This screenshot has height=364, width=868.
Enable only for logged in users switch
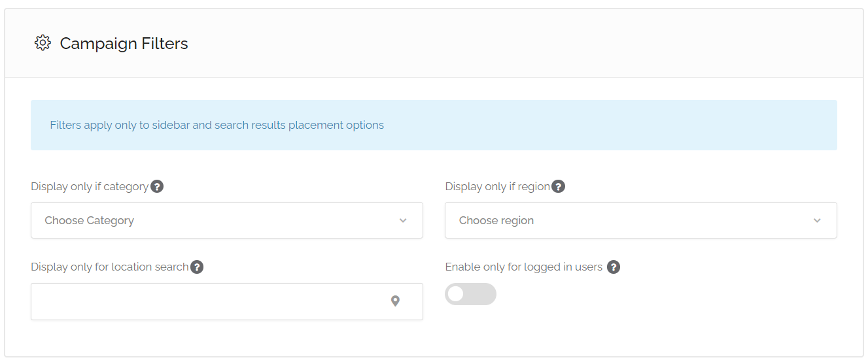[470, 294]
